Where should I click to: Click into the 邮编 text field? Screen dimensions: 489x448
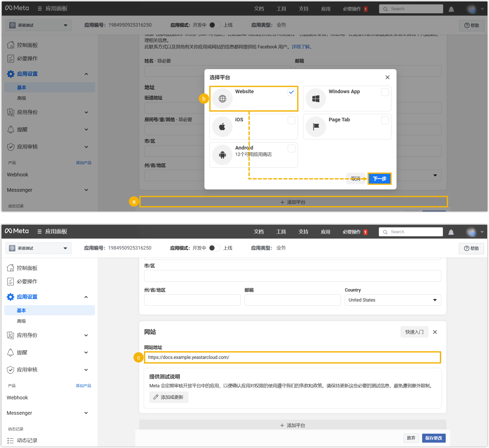[292, 300]
